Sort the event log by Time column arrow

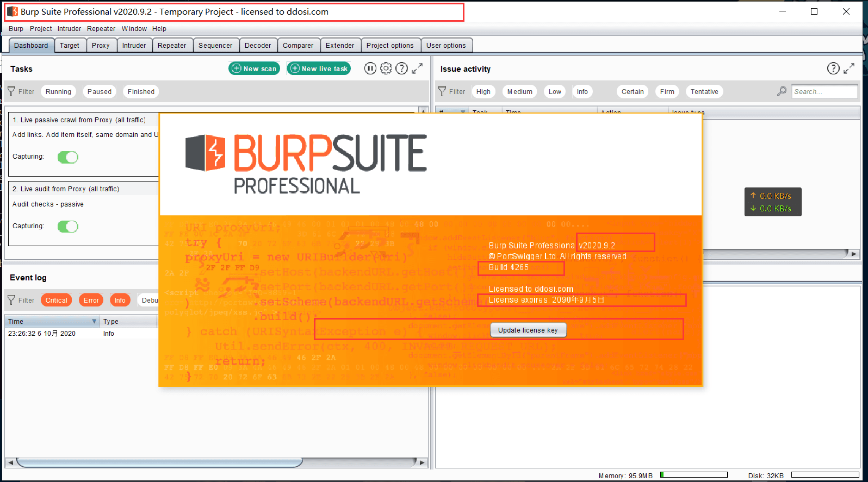(94, 322)
